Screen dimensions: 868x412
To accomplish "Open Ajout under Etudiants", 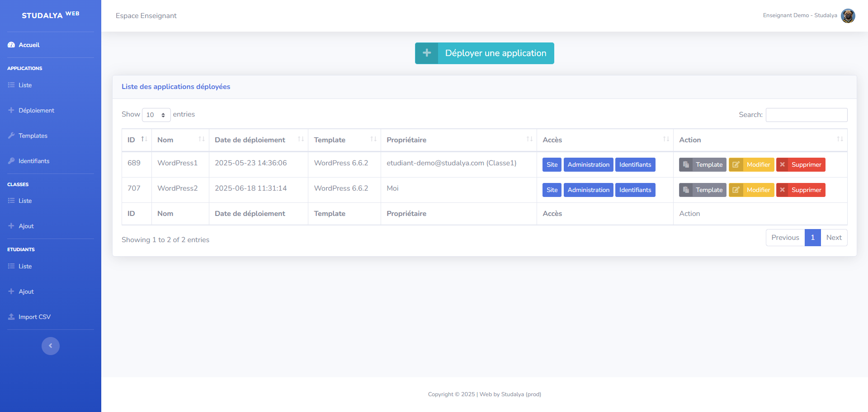I will pos(26,291).
